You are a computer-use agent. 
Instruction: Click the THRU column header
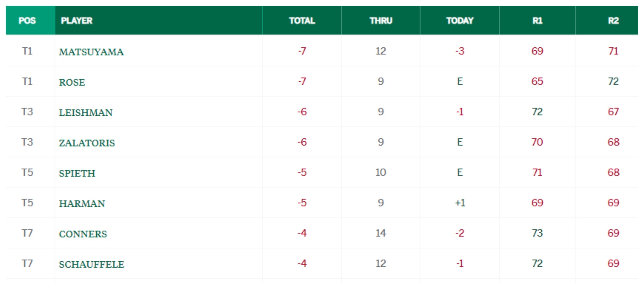(381, 21)
